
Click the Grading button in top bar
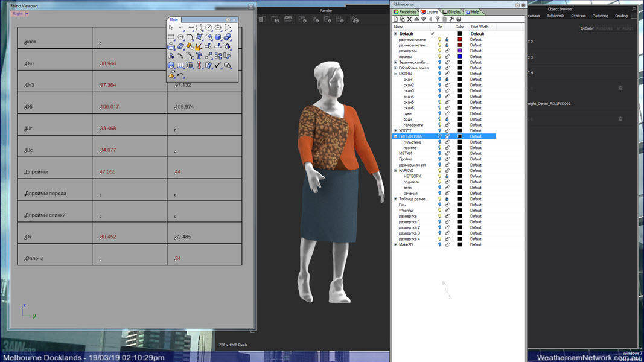[621, 16]
